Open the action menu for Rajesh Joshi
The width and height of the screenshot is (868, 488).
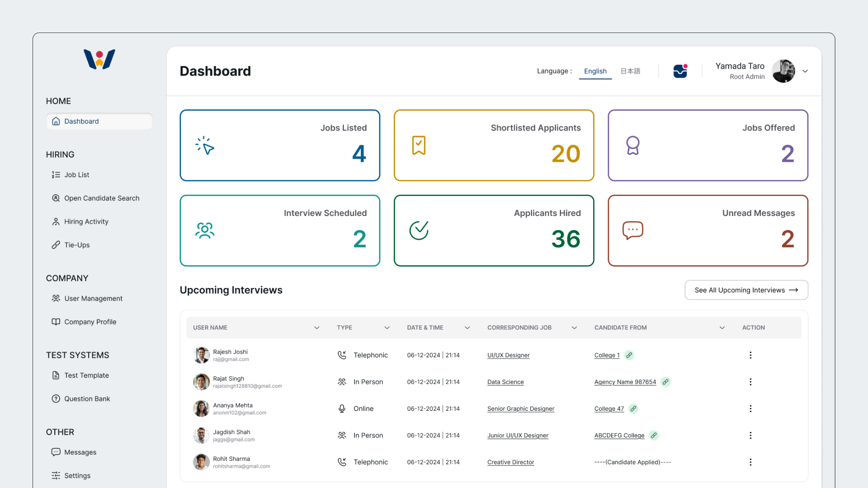coord(750,355)
